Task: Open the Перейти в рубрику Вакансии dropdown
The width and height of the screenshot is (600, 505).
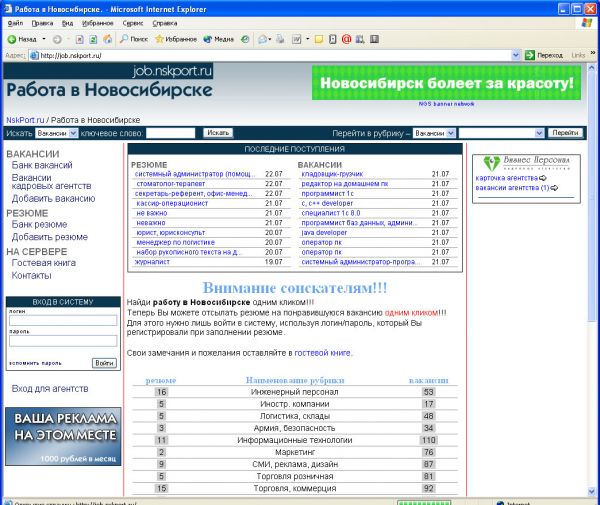Action: tap(434, 133)
